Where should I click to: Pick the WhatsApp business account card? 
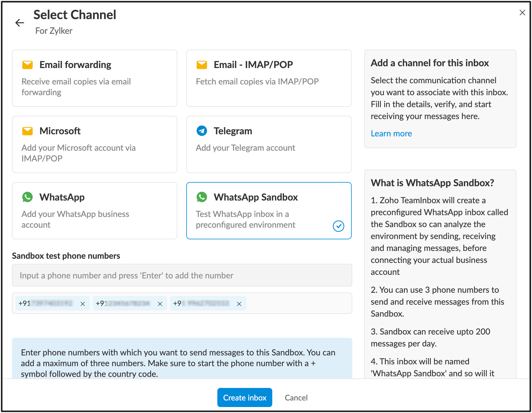click(x=94, y=211)
